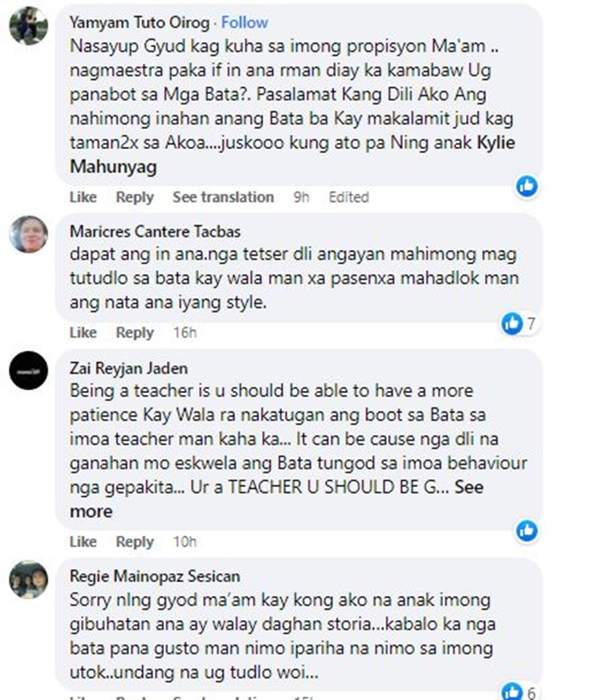Screen dimensions: 589x700
Task: Open Regie Mainopaz Sesican's profile picture
Action: tap(28, 579)
